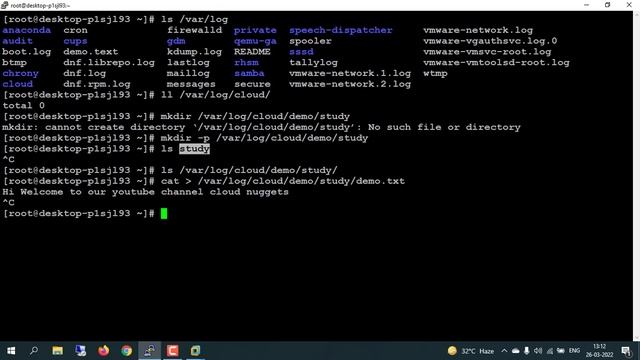Click 'tallylog' file name

pyautogui.click(x=313, y=62)
